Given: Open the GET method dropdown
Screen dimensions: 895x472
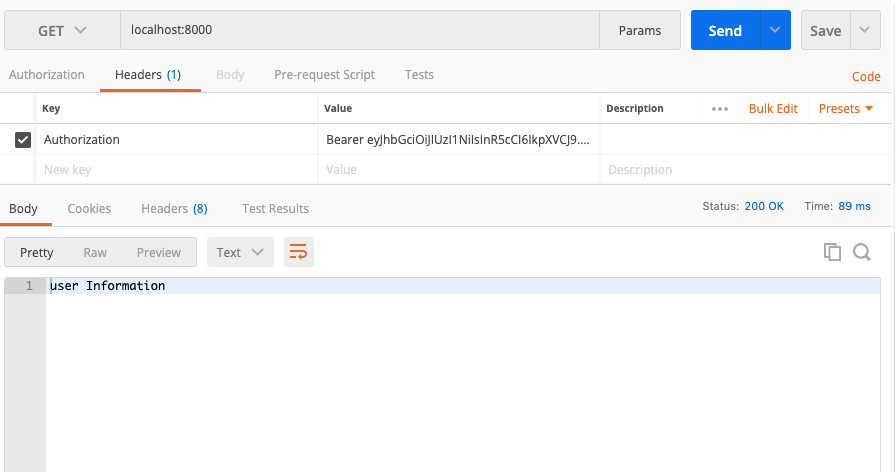Looking at the screenshot, I should pos(62,30).
